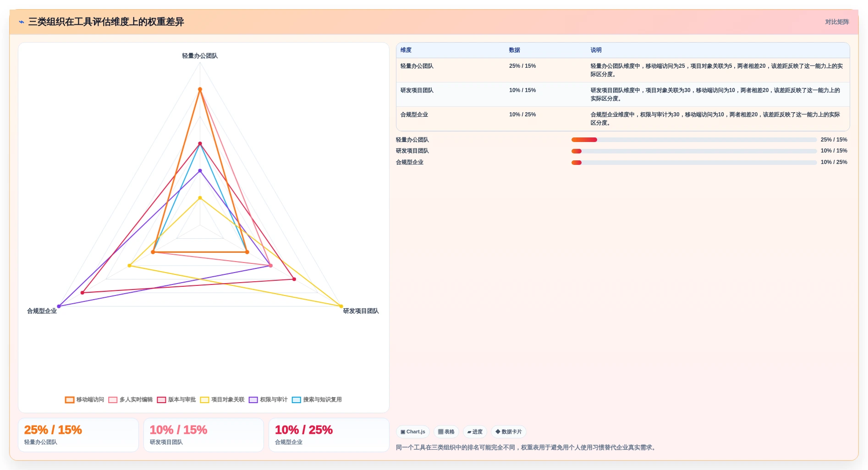Toggle the 多人实时编辑 legend swatch
868x470 pixels.
[113, 400]
